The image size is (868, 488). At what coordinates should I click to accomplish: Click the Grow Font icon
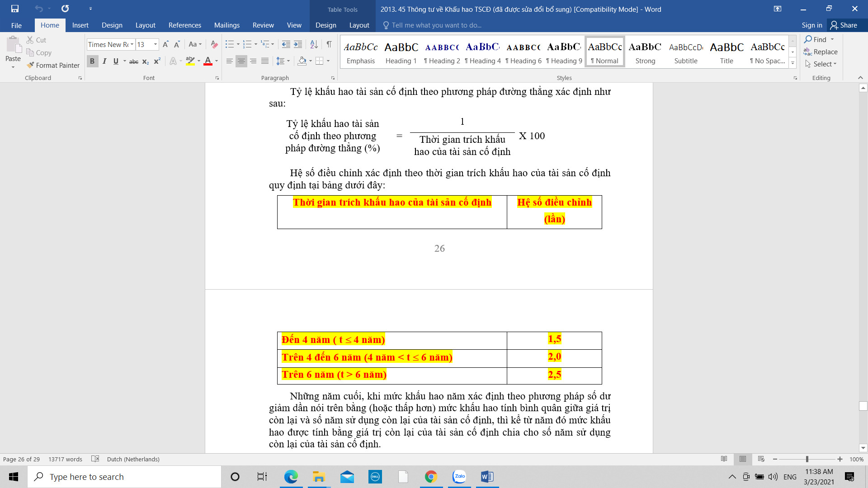(x=165, y=44)
